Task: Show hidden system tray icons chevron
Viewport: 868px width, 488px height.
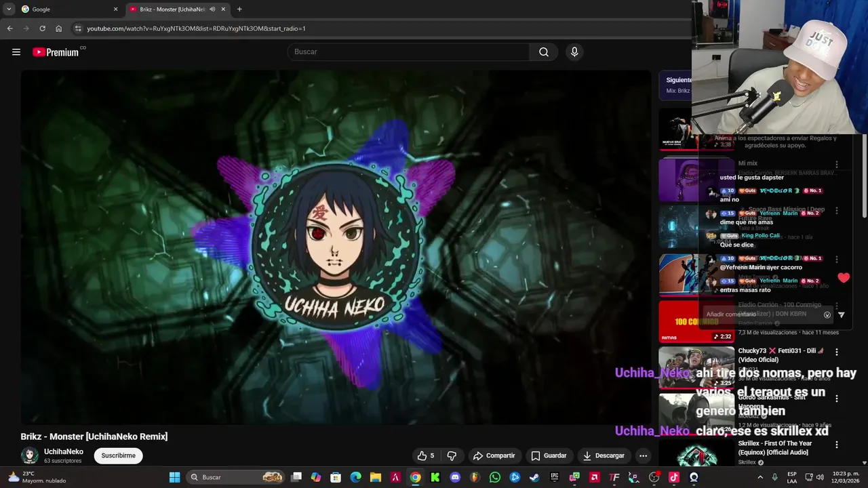Action: [759, 477]
